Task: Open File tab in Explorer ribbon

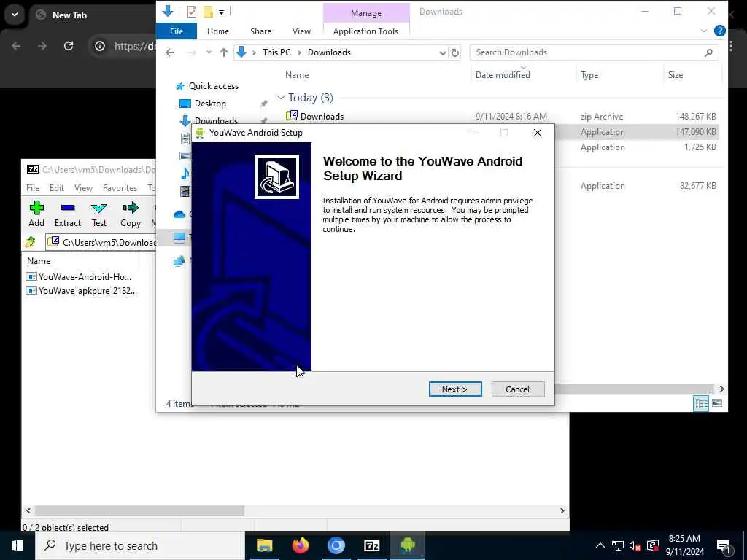Action: 177,31
